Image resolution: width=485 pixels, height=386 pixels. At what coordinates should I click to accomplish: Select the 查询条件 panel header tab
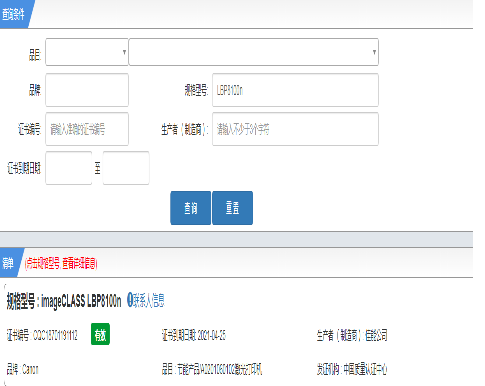click(14, 14)
